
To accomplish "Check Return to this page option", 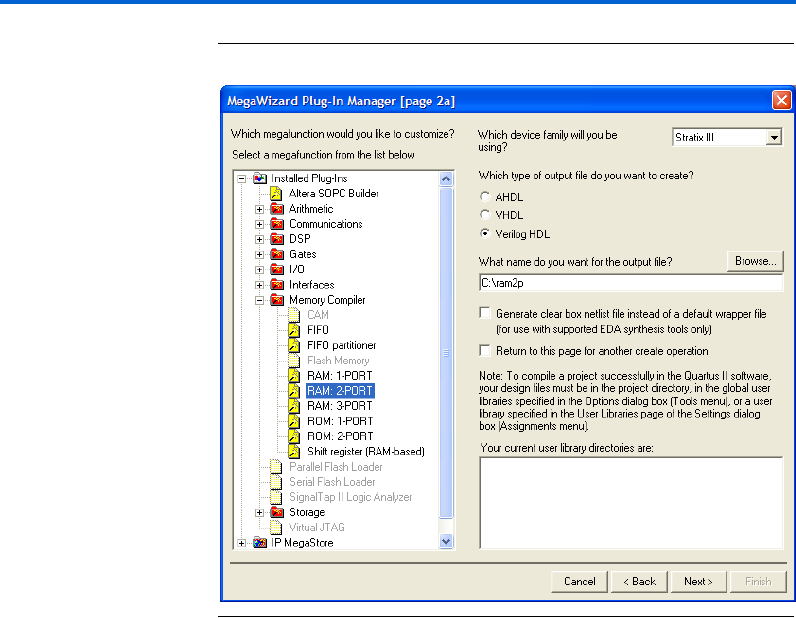I will (x=485, y=350).
